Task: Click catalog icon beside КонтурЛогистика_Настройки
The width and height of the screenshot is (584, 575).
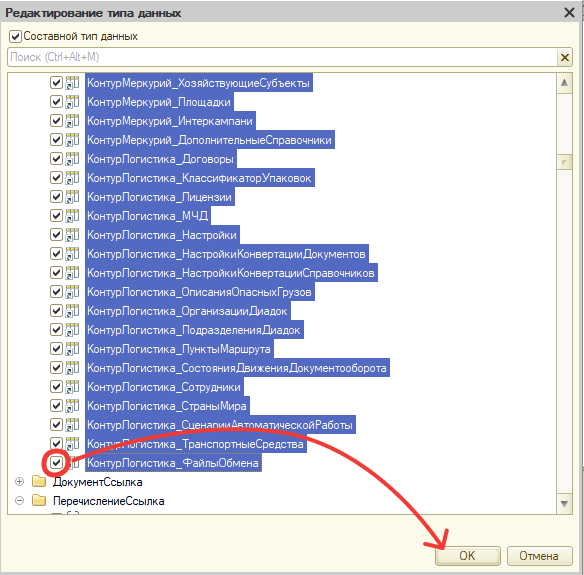Action: click(x=73, y=235)
